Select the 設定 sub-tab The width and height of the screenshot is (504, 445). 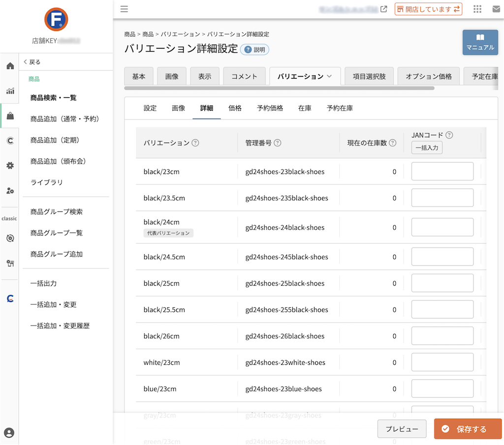click(x=150, y=108)
